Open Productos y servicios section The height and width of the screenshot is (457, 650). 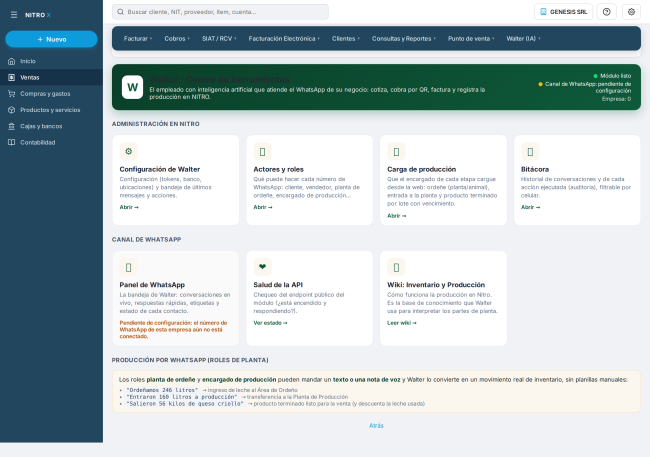point(51,110)
